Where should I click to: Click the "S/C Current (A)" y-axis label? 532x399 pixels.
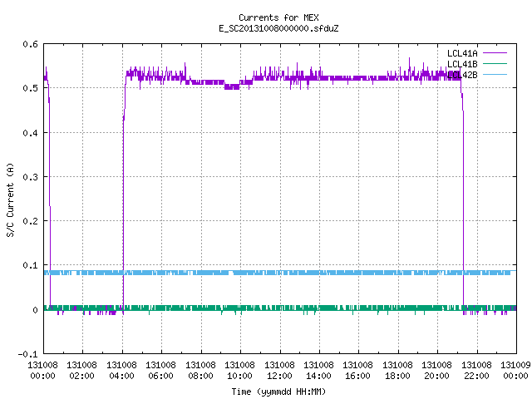tap(10, 199)
